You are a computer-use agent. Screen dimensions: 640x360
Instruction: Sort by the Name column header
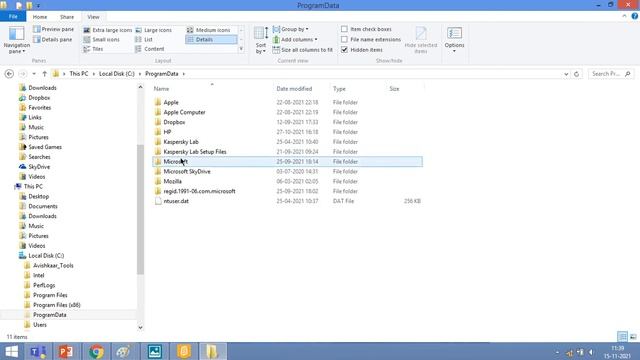click(212, 89)
